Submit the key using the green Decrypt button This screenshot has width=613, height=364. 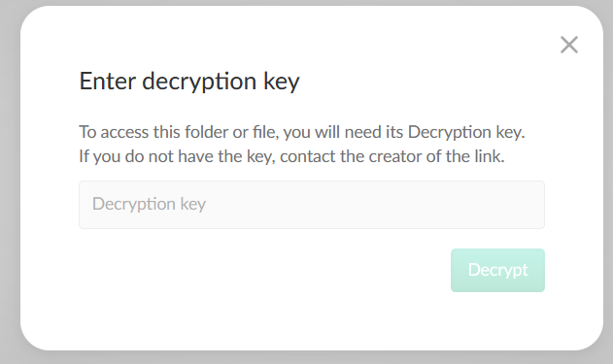(497, 270)
